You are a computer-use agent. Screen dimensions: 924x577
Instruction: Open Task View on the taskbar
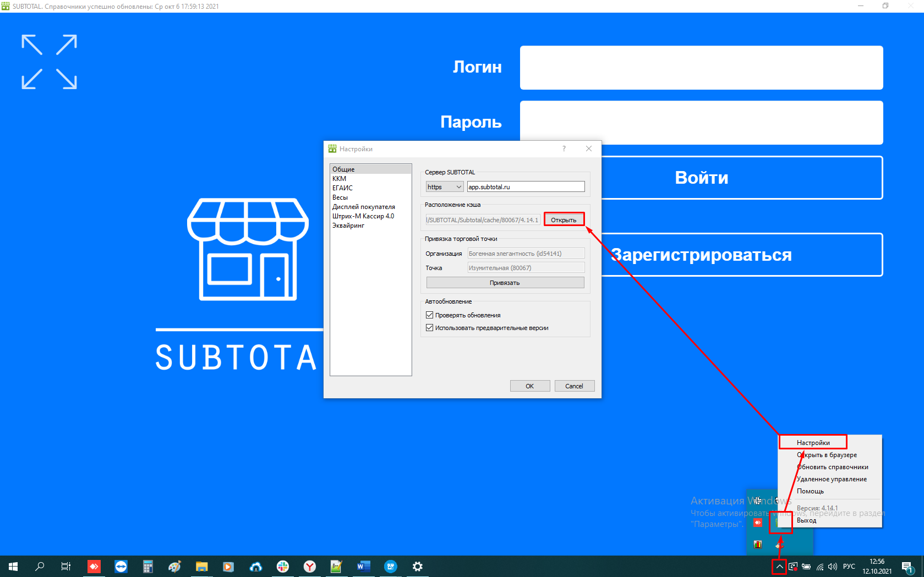[66, 566]
